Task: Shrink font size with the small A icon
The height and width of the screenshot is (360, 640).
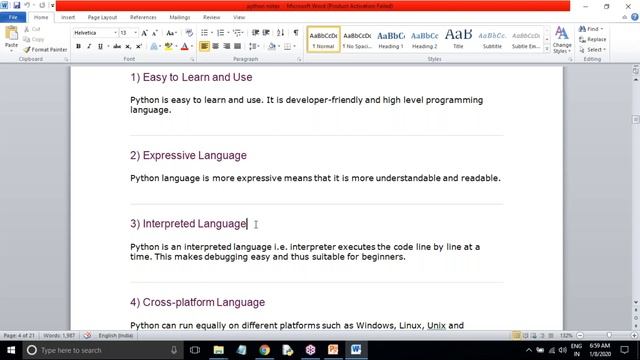Action: pos(155,33)
